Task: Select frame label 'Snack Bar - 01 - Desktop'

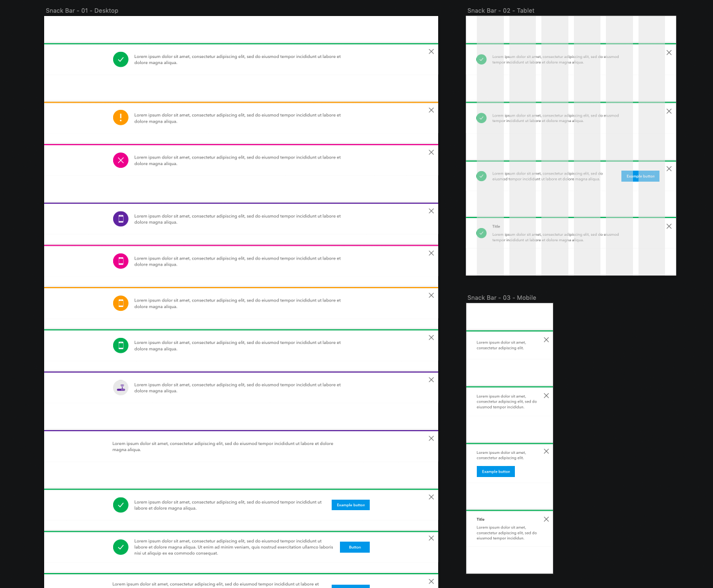Action: (82, 10)
